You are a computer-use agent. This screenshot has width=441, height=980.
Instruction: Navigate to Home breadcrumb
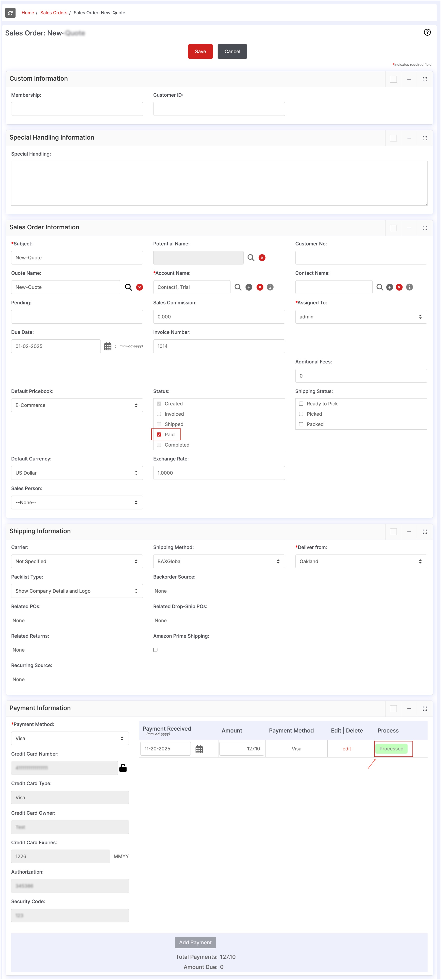click(28, 13)
